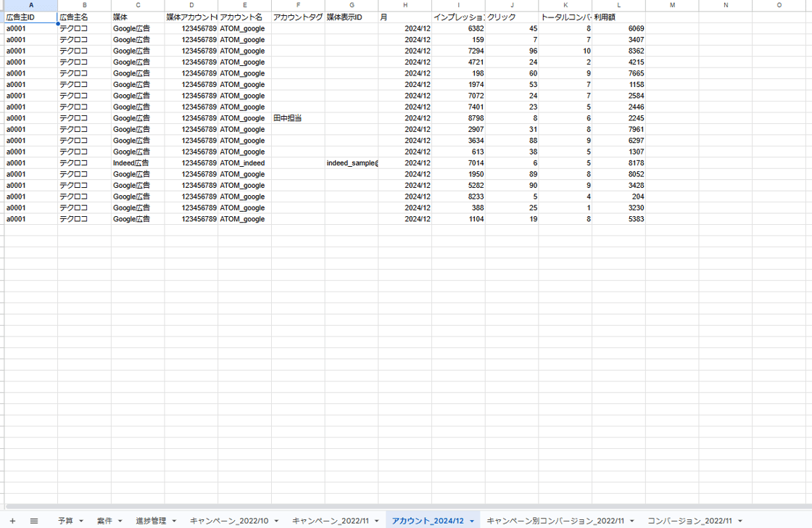Open 進捗管理 tab dropdown arrow
Screen dimensions: 812x528
[x=174, y=521]
